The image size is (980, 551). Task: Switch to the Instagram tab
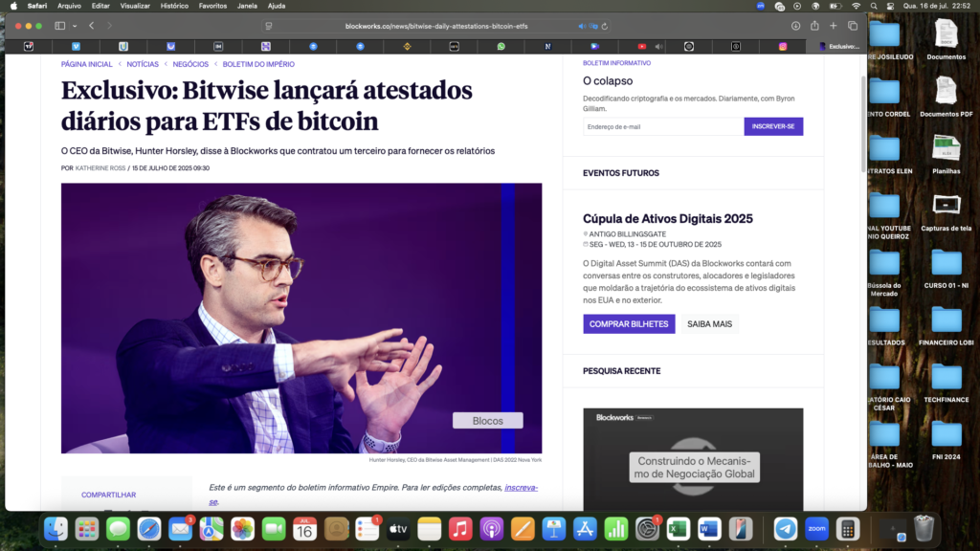click(783, 46)
